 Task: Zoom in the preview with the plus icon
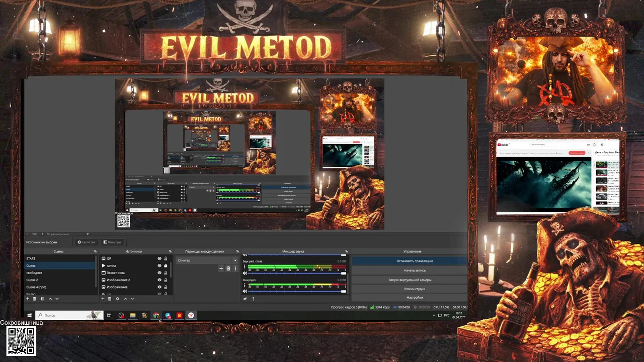(x=42, y=234)
